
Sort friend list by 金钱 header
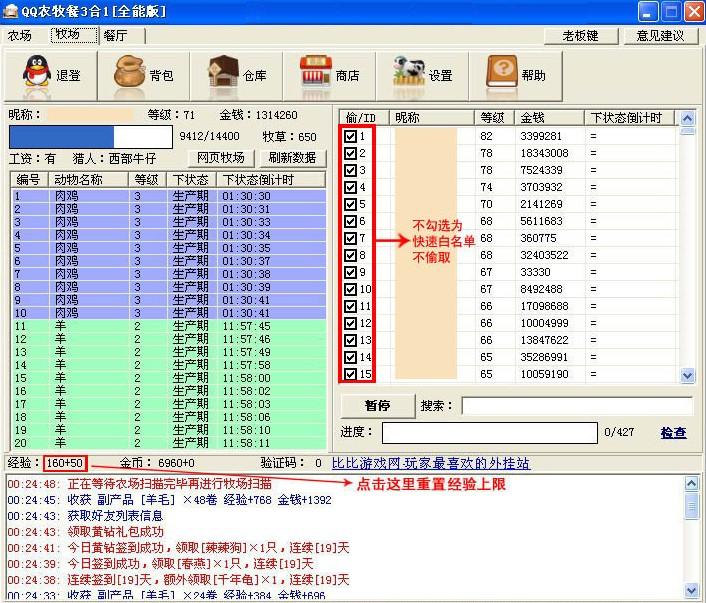[549, 118]
